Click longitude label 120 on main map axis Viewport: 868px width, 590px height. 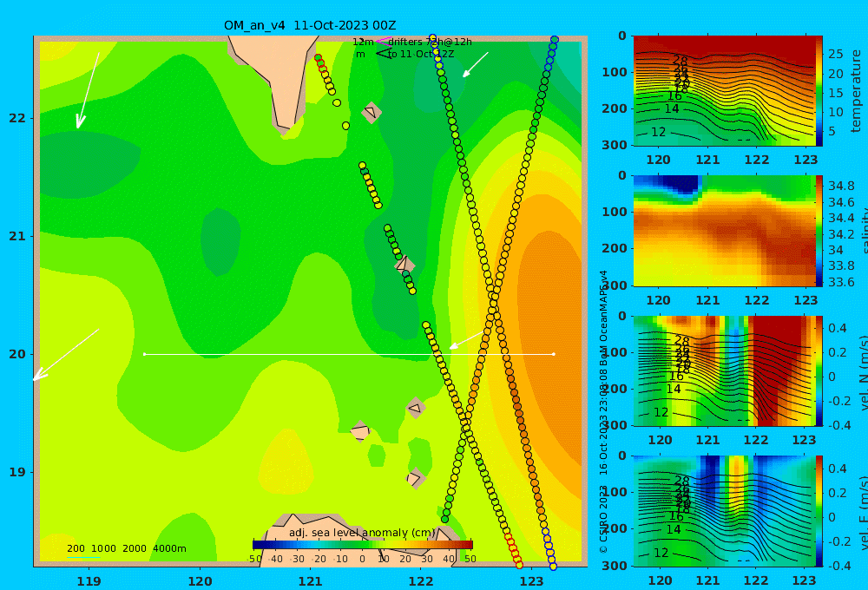click(200, 581)
